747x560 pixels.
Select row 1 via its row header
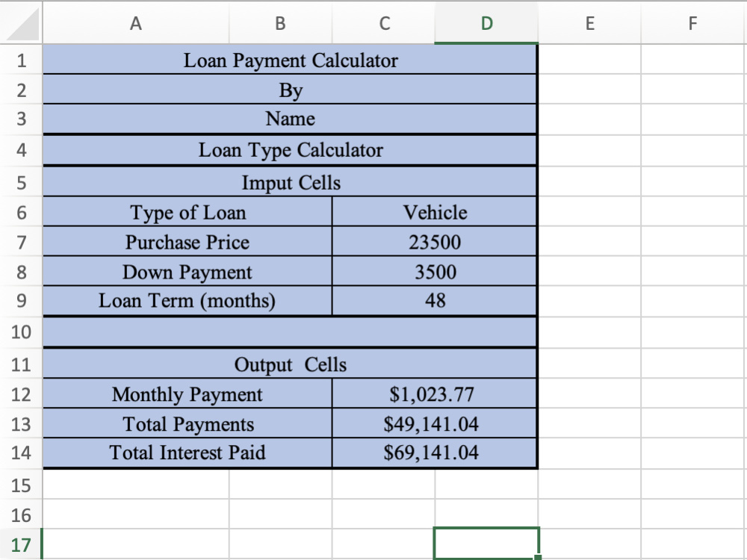pyautogui.click(x=22, y=60)
